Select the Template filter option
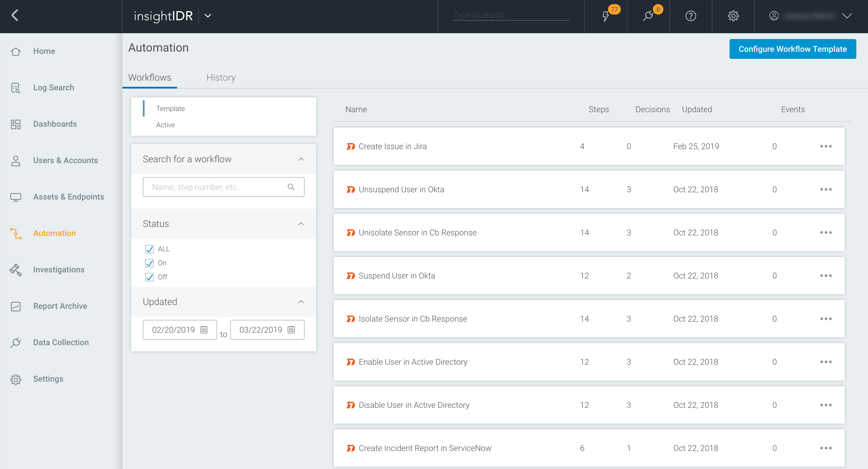 [x=170, y=108]
